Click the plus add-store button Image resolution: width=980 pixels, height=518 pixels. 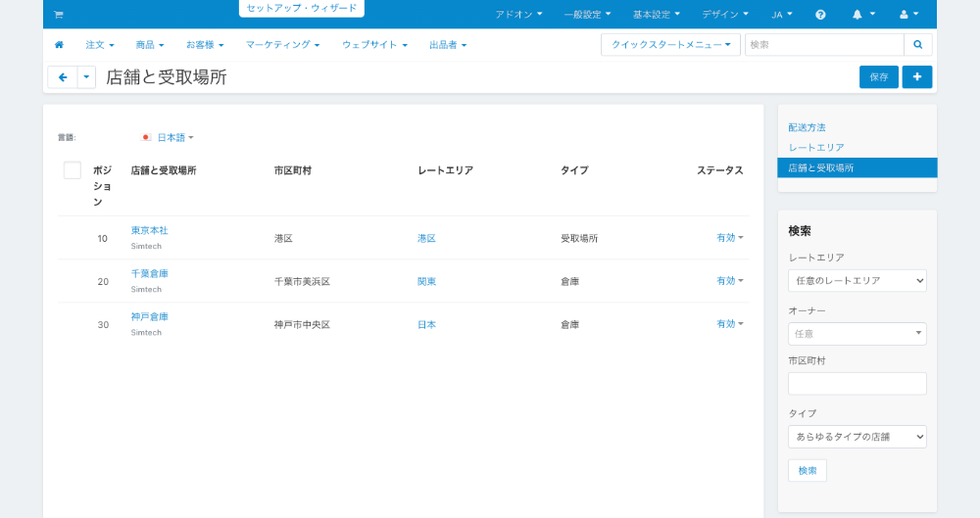point(917,76)
